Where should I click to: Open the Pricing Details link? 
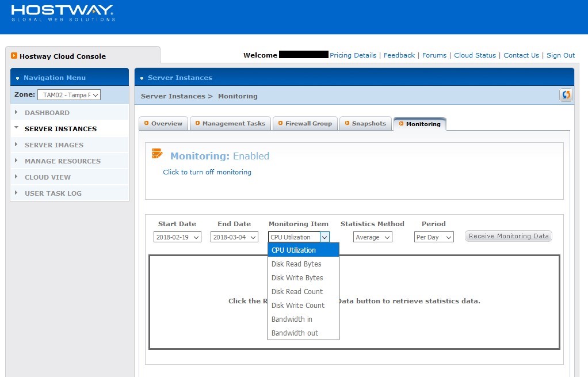[x=353, y=55]
